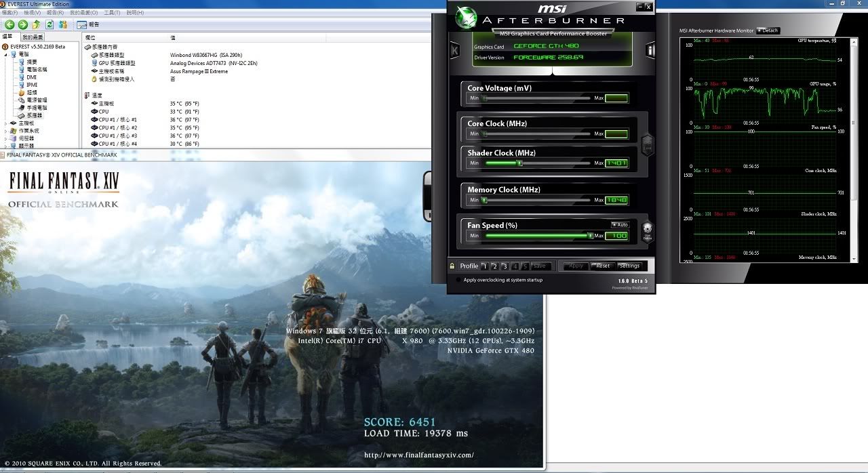Click the profile lock padlock icon
This screenshot has height=473, width=868.
(x=452, y=266)
